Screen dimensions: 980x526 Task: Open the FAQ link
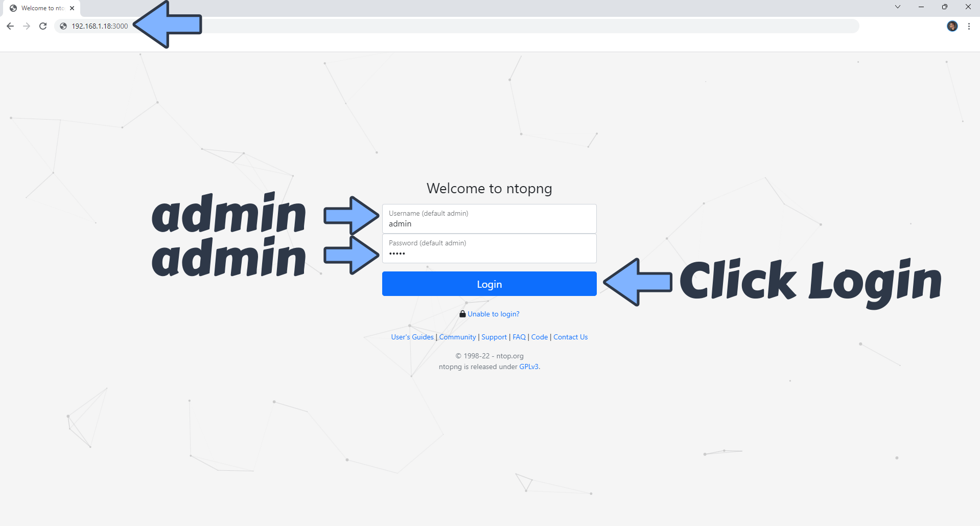tap(519, 337)
